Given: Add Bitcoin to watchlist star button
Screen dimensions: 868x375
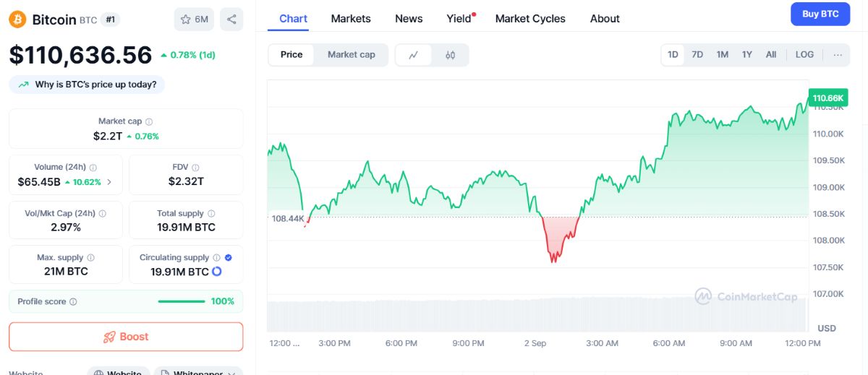Looking at the screenshot, I should pyautogui.click(x=194, y=20).
